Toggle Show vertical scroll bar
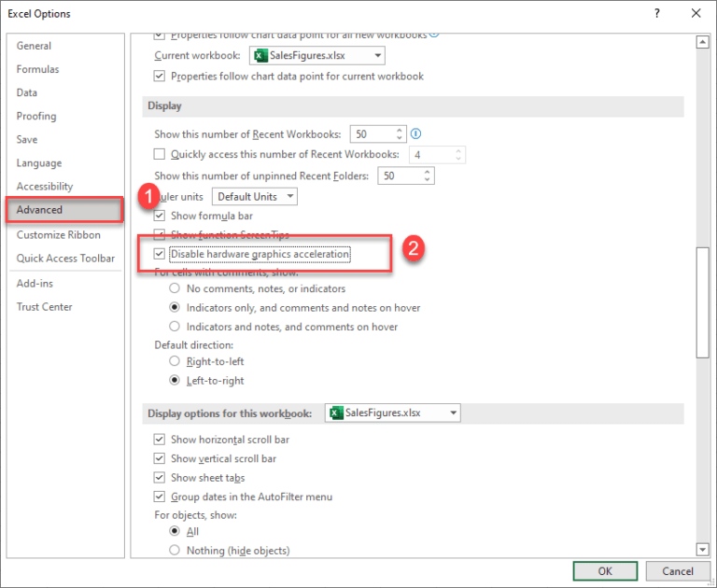The image size is (717, 588). [159, 458]
